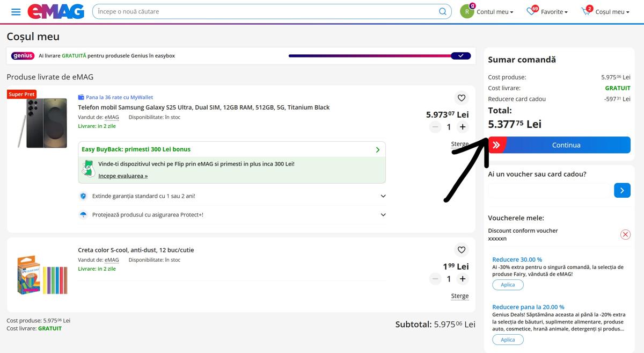Click the shopping cart icon in header
This screenshot has height=353, width=644.
[x=586, y=11]
